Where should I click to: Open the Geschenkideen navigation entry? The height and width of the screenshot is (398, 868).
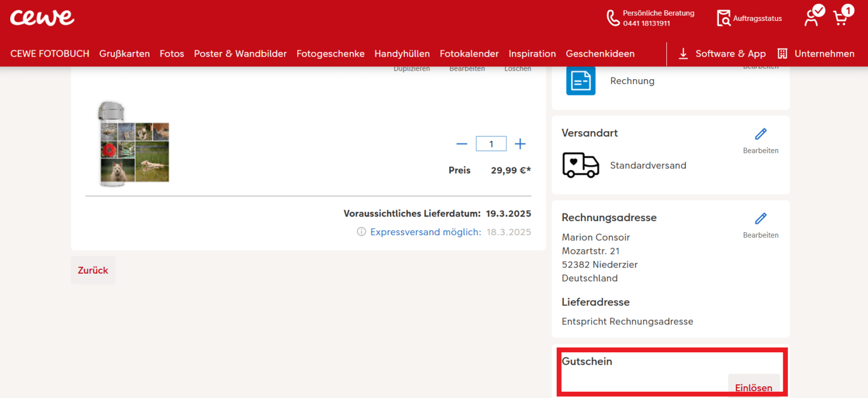click(600, 54)
